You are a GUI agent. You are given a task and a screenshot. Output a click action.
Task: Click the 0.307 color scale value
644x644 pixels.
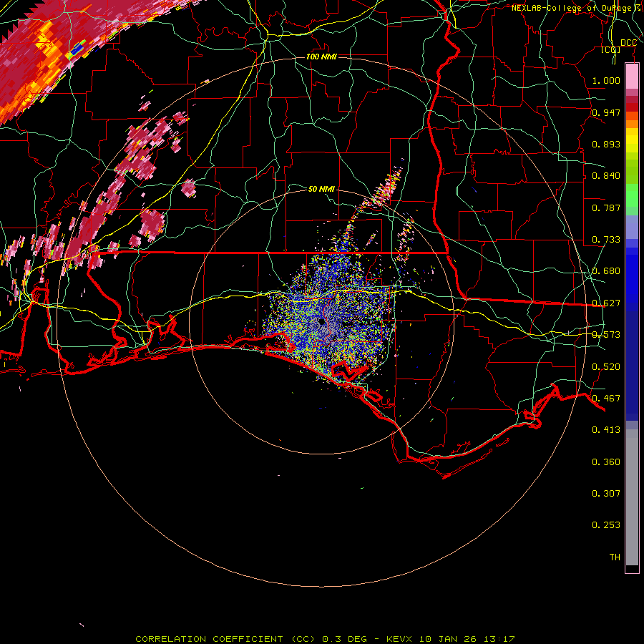(606, 494)
